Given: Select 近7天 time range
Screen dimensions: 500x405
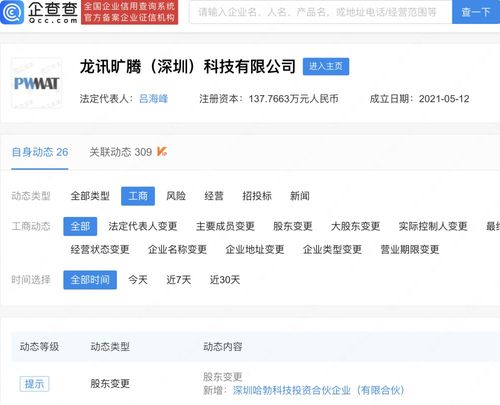Looking at the screenshot, I should coord(179,280).
